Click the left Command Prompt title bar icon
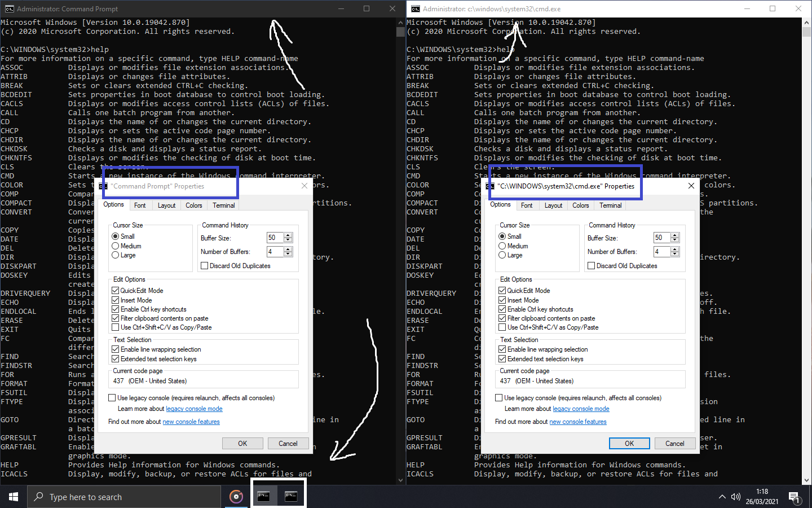 click(9, 8)
